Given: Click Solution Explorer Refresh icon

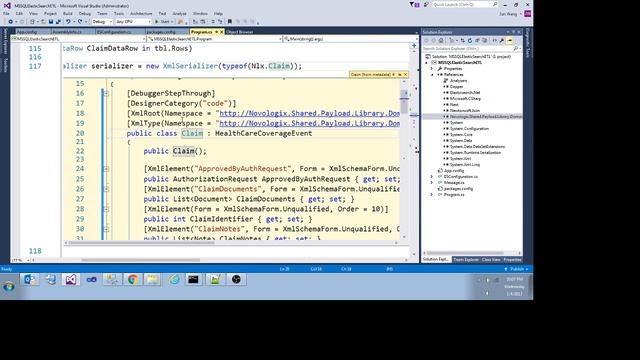Looking at the screenshot, I should (x=470, y=40).
